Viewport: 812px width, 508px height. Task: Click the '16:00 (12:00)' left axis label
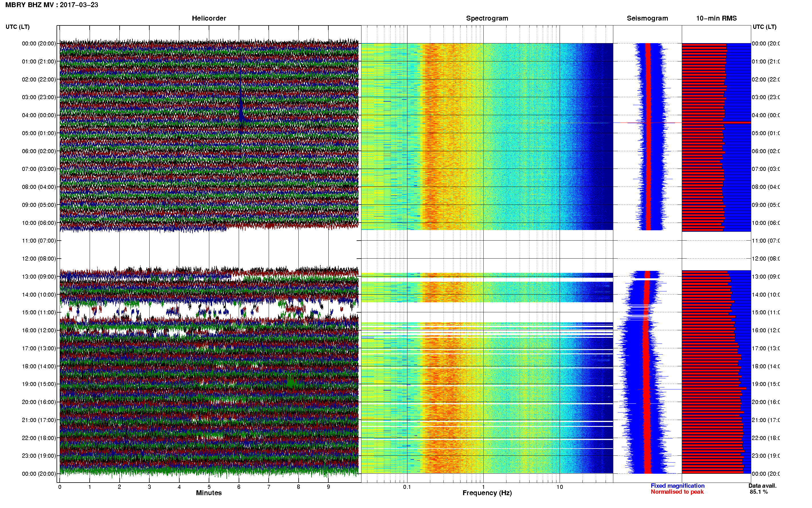pyautogui.click(x=39, y=331)
